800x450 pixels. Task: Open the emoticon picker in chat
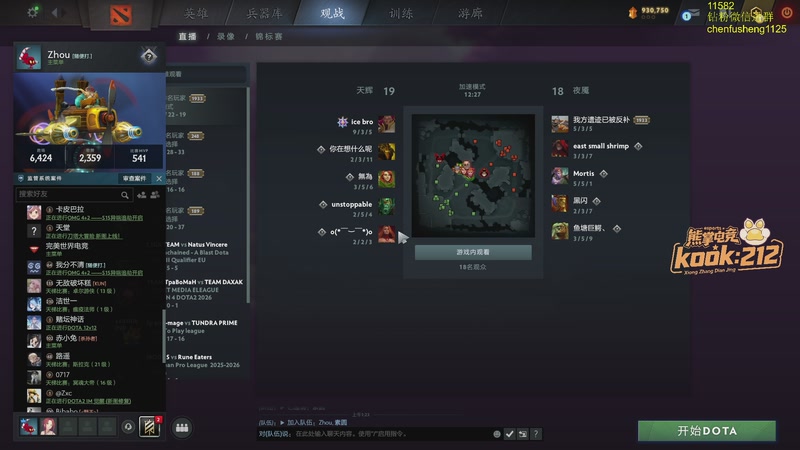[496, 434]
